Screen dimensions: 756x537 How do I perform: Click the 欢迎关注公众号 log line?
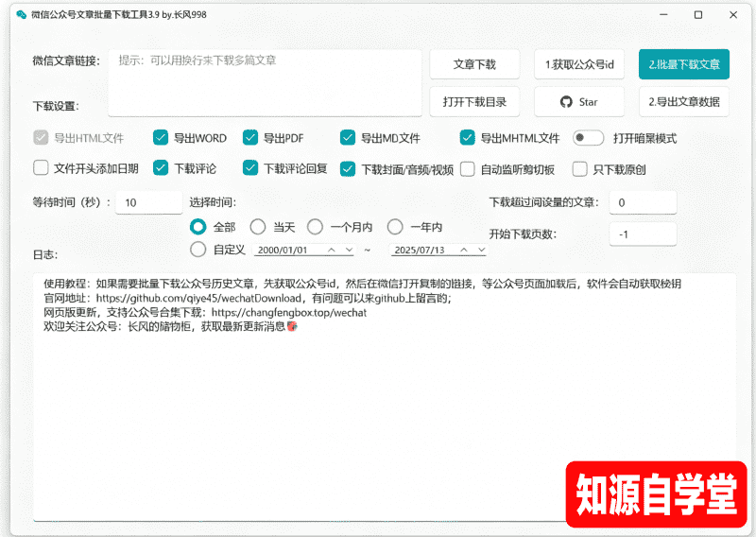click(x=170, y=326)
